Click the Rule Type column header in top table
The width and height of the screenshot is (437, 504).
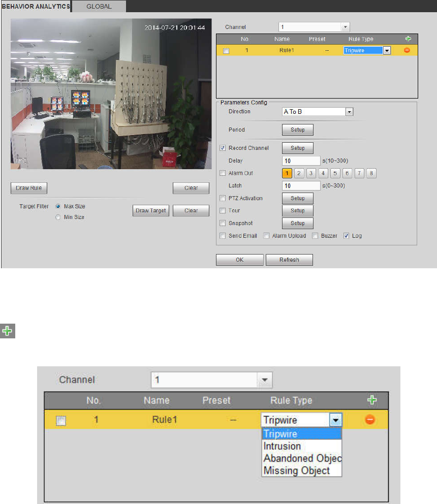pos(361,39)
